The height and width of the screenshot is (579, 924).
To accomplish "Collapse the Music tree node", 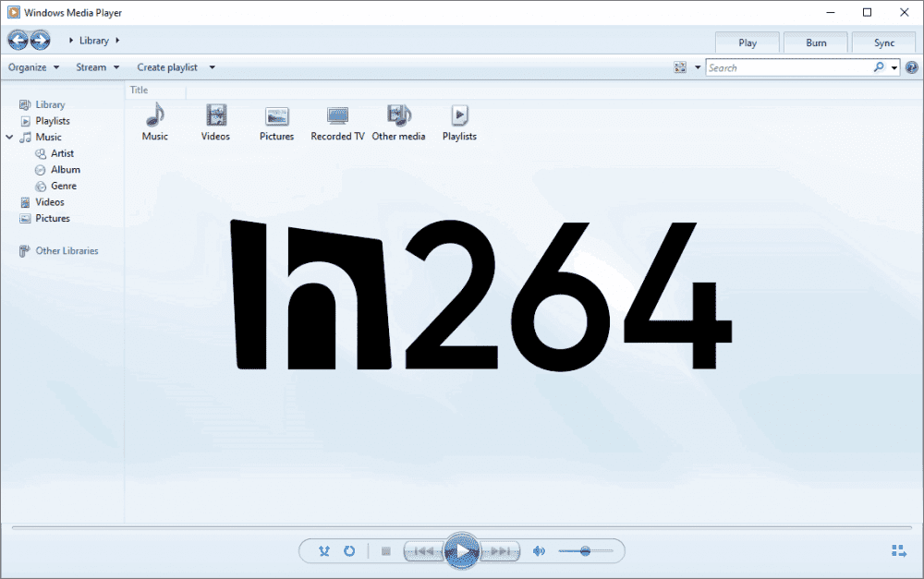I will [x=8, y=137].
